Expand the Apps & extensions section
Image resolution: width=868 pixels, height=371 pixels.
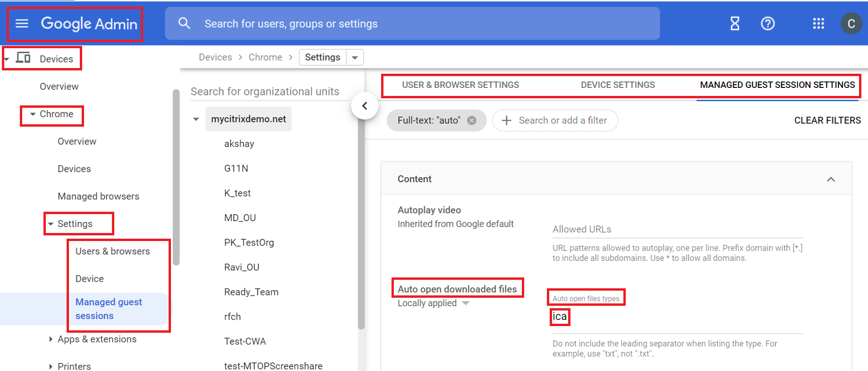pos(51,339)
